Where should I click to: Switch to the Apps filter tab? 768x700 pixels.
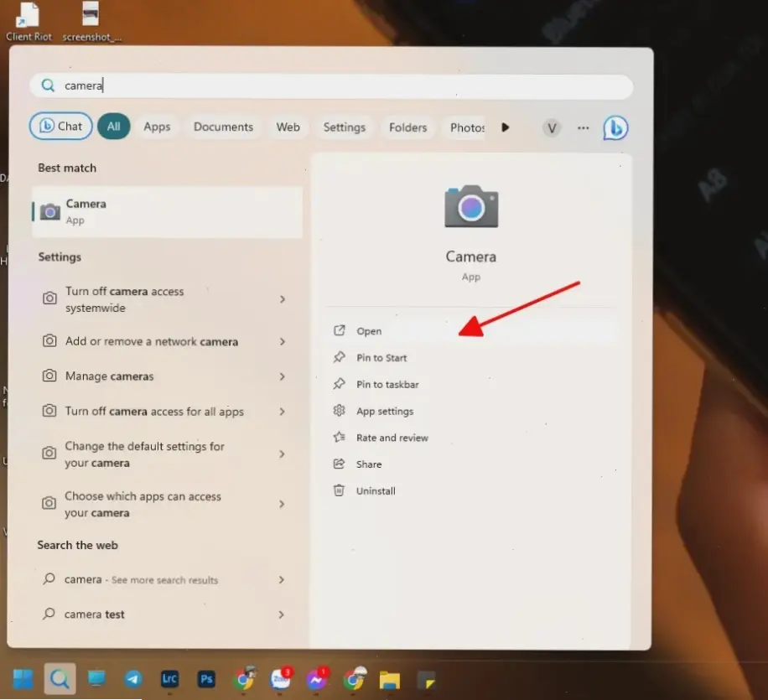(157, 127)
